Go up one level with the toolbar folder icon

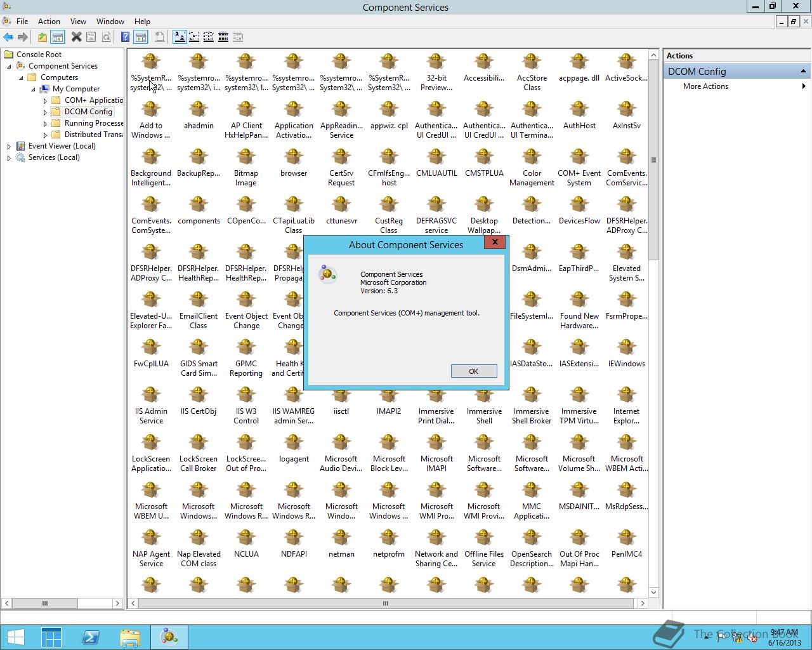pyautogui.click(x=42, y=37)
